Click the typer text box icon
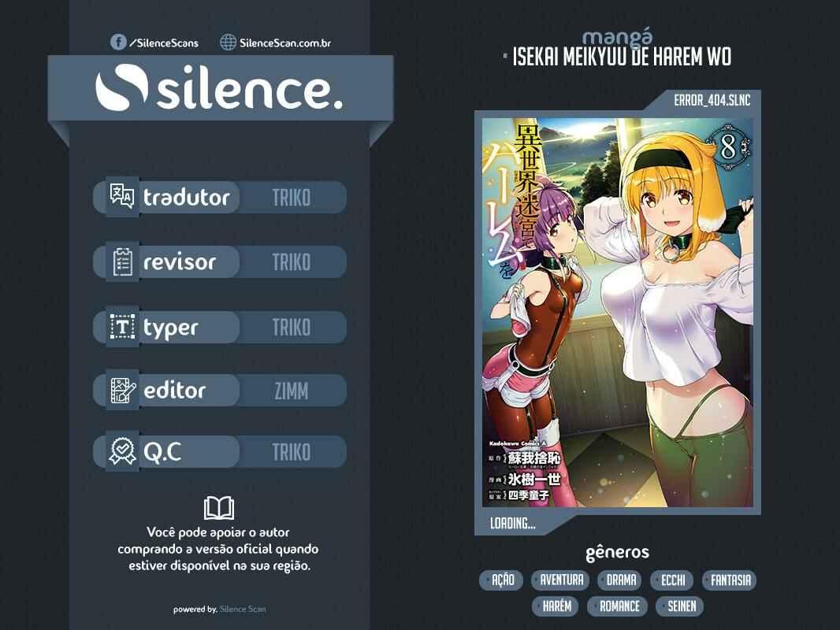 pyautogui.click(x=121, y=327)
